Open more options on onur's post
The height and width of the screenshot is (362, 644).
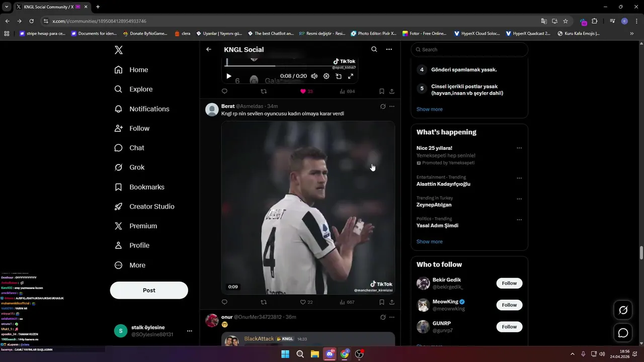coord(392,317)
